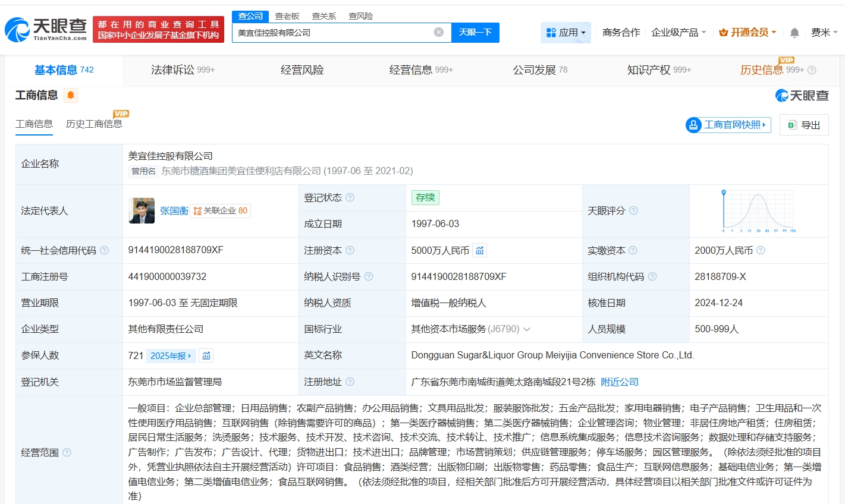Open legal representative 张国衡's photo
This screenshot has height=504, width=845.
(x=142, y=210)
